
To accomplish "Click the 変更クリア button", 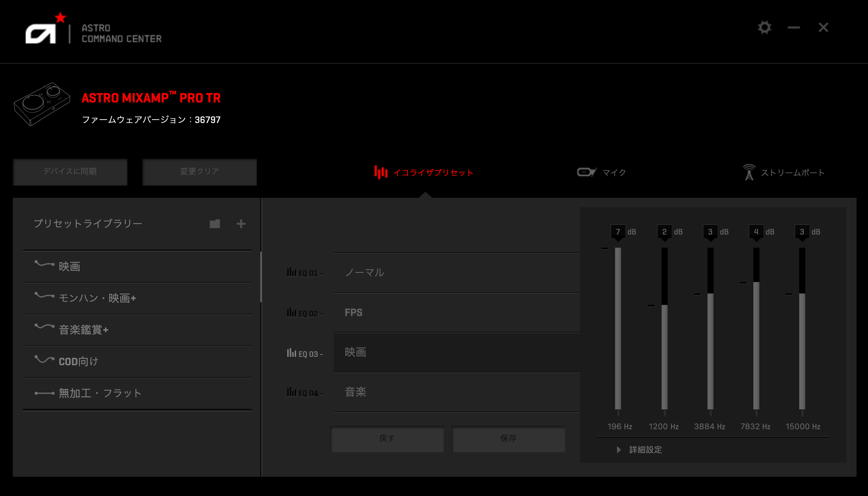I will pyautogui.click(x=199, y=172).
